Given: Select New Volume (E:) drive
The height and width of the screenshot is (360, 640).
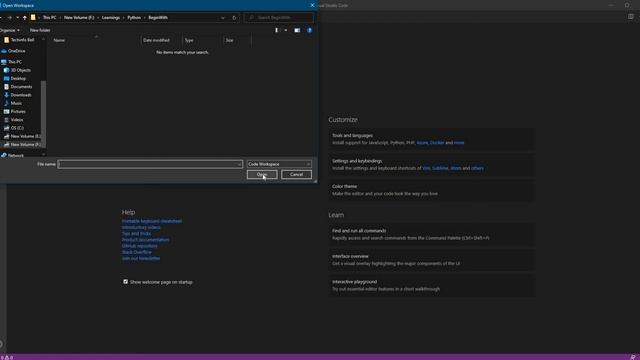Looking at the screenshot, I should tap(22, 136).
